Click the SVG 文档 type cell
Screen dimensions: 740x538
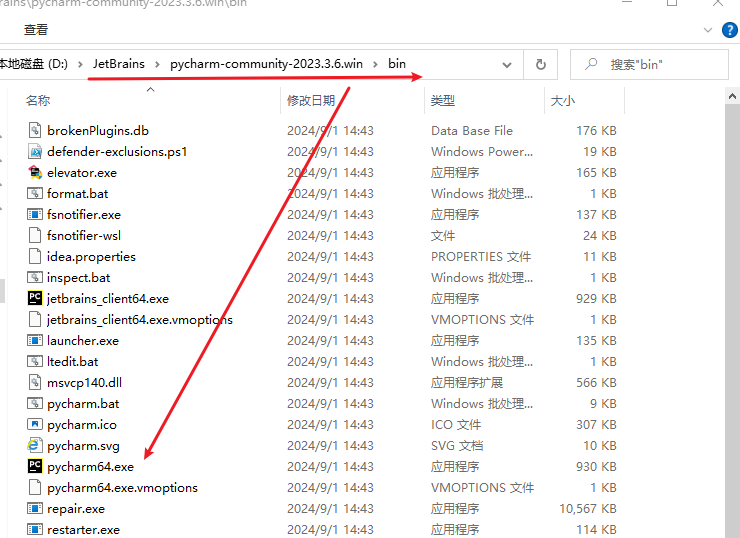pyautogui.click(x=457, y=446)
